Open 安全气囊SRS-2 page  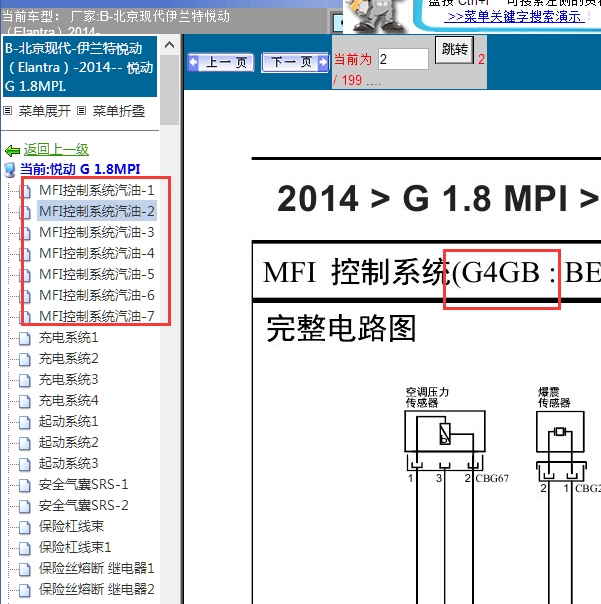[x=83, y=505]
